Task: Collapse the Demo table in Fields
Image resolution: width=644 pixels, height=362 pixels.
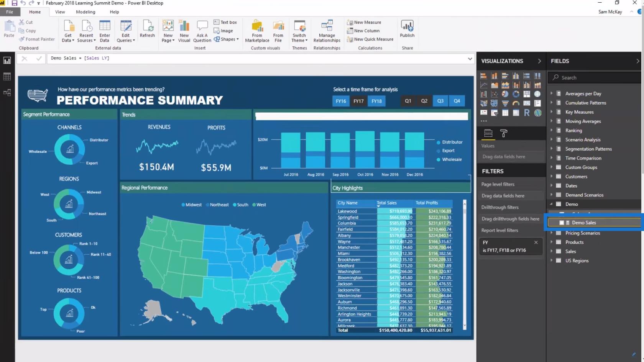Action: tap(552, 204)
